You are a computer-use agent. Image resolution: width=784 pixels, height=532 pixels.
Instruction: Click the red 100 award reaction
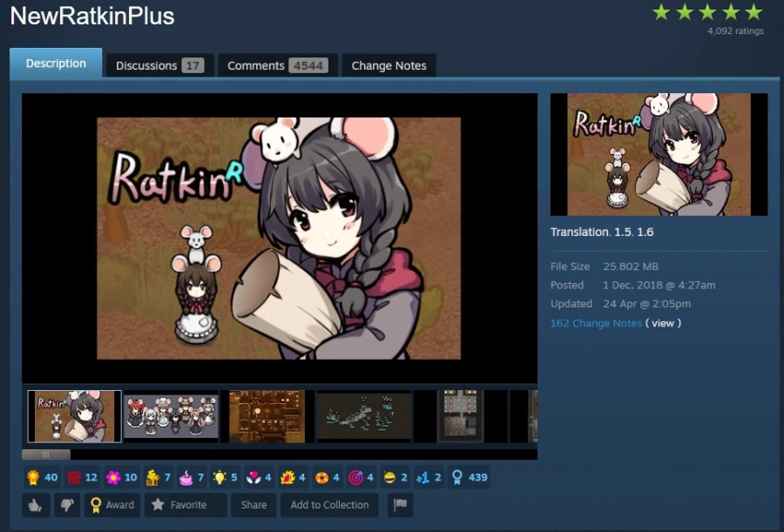[x=82, y=477]
